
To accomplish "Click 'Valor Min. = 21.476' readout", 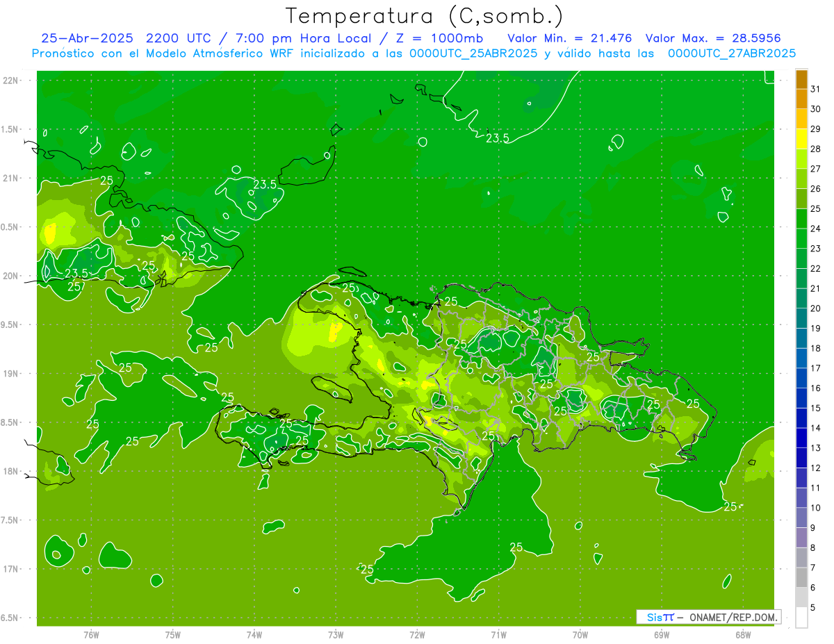I will (x=569, y=38).
